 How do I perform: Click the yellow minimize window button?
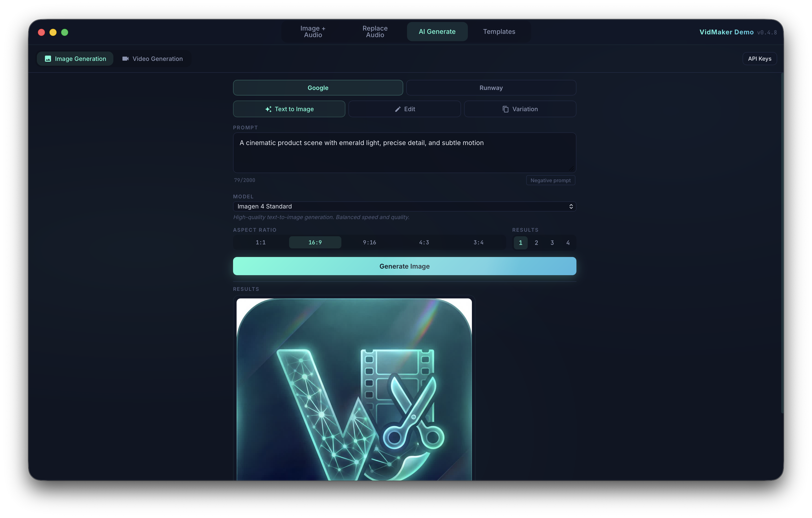53,32
